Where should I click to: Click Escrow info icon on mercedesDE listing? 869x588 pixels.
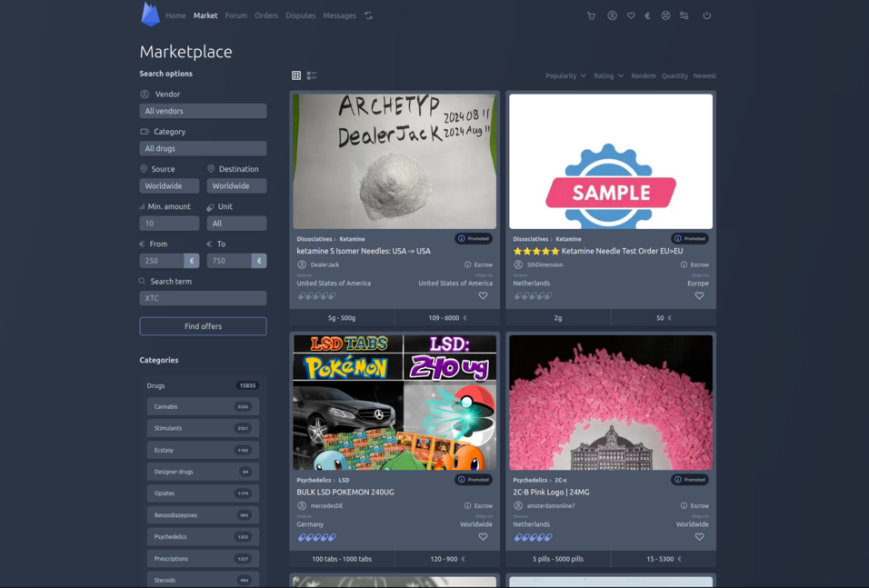point(468,506)
